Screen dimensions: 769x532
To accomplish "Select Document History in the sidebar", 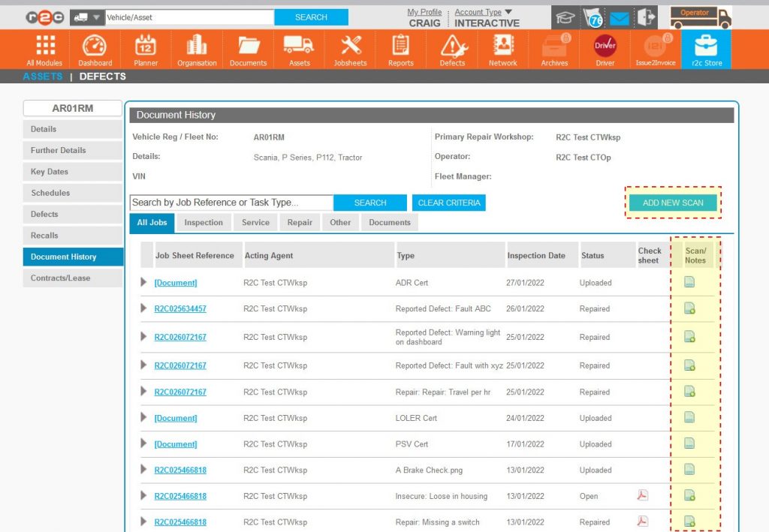I will click(x=72, y=257).
